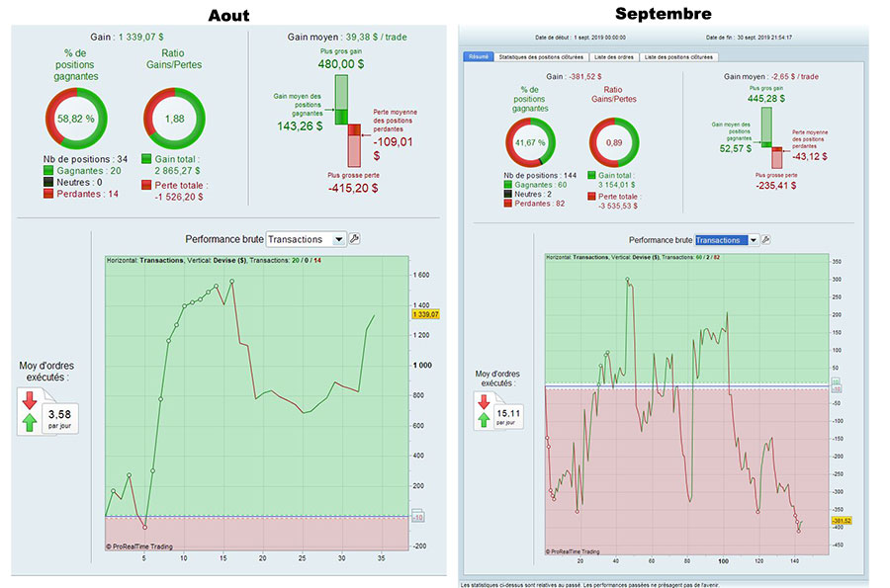Click the 2 865,27 $ gain total value
The height and width of the screenshot is (588, 890).
[177, 171]
